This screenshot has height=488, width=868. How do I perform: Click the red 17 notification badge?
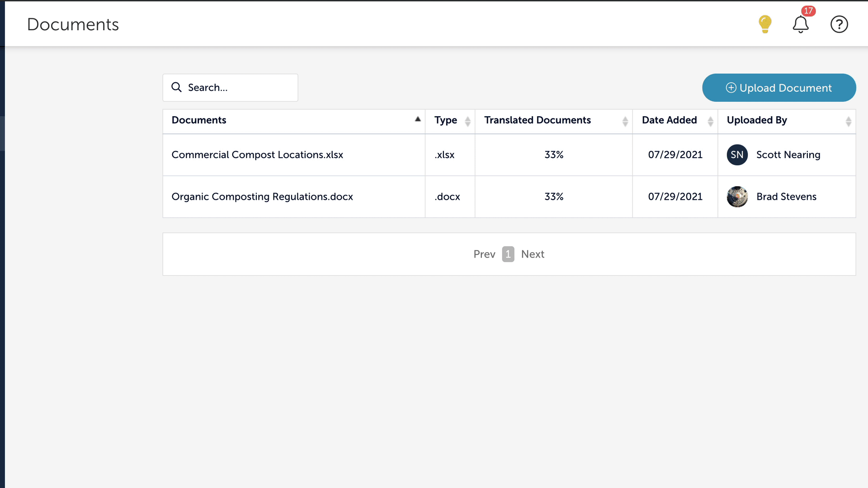[x=808, y=11]
